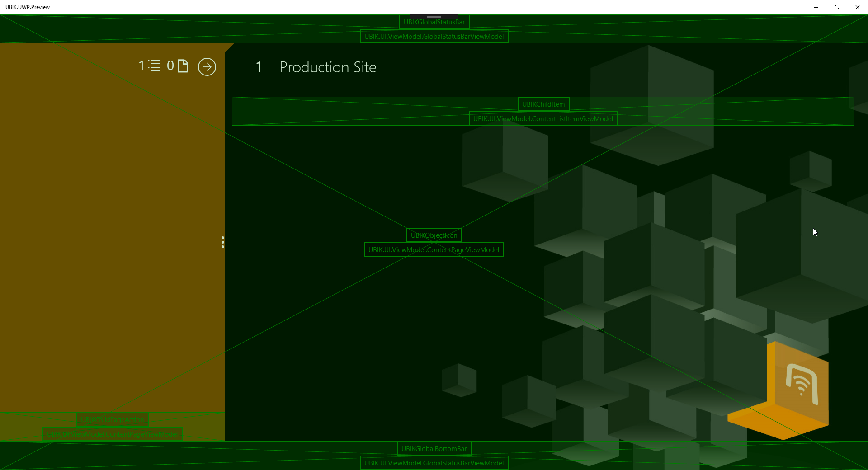The height and width of the screenshot is (470, 868).
Task: Click the UBIKChildItem placeholder label
Action: click(543, 104)
